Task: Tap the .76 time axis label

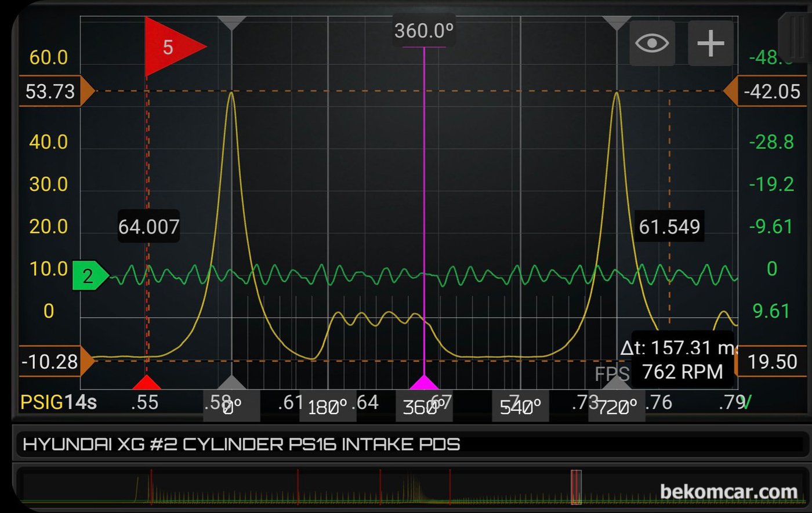Action: [x=658, y=402]
